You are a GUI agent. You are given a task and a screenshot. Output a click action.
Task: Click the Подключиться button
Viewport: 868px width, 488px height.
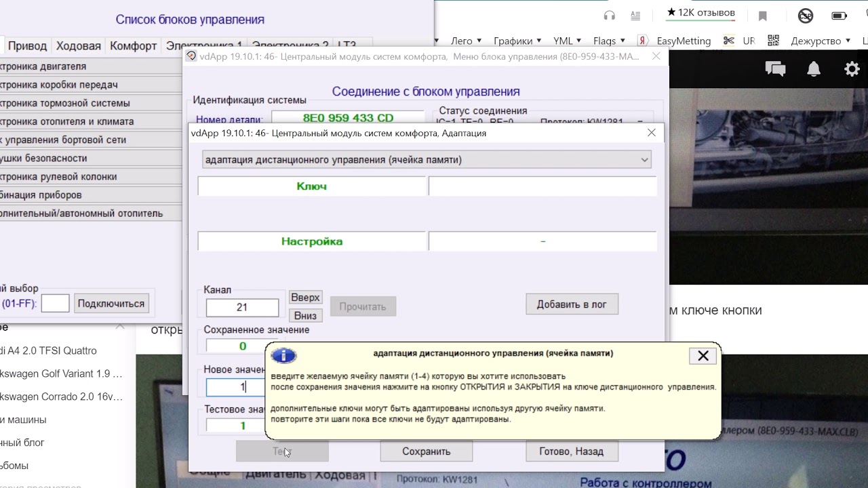(111, 304)
